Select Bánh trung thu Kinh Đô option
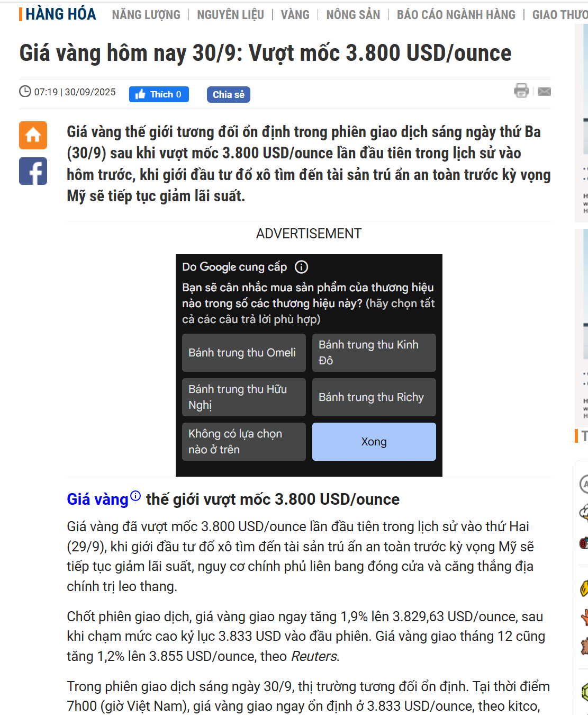The width and height of the screenshot is (588, 715). point(374,353)
